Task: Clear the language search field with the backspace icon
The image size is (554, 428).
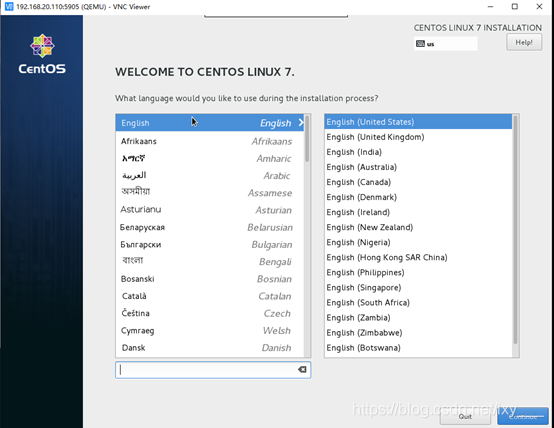Action: pos(302,370)
